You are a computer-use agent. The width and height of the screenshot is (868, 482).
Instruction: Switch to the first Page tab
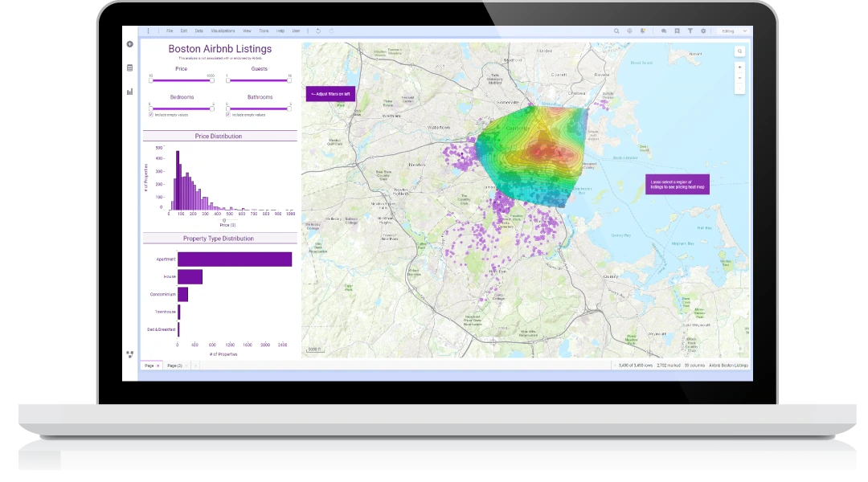pyautogui.click(x=149, y=366)
